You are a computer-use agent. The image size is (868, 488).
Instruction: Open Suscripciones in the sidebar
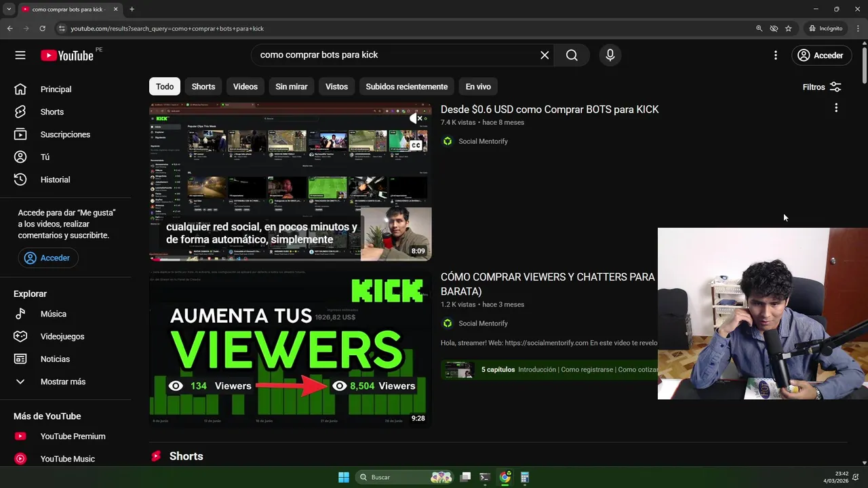pyautogui.click(x=64, y=134)
